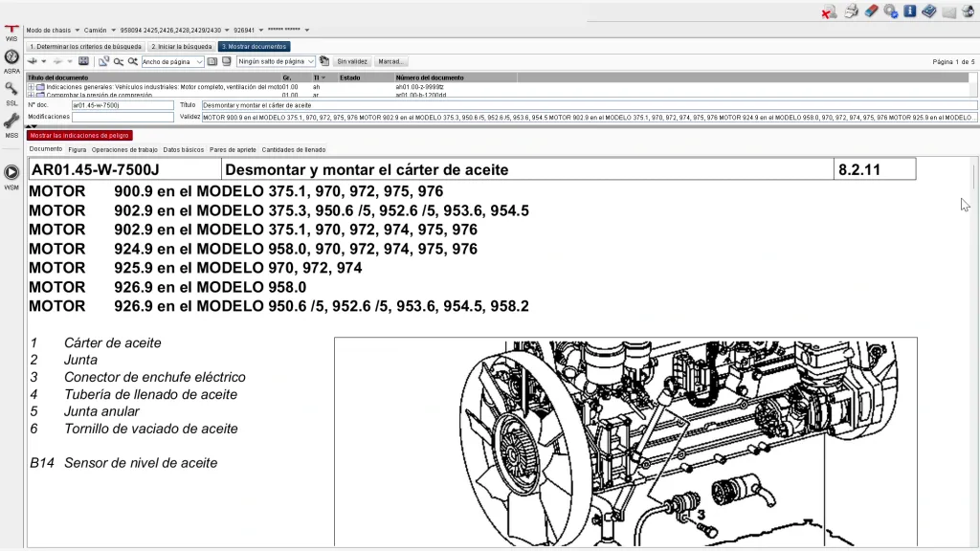Screen dimensions: 980x551
Task: Click the continuous page view icon
Action: 226,61
